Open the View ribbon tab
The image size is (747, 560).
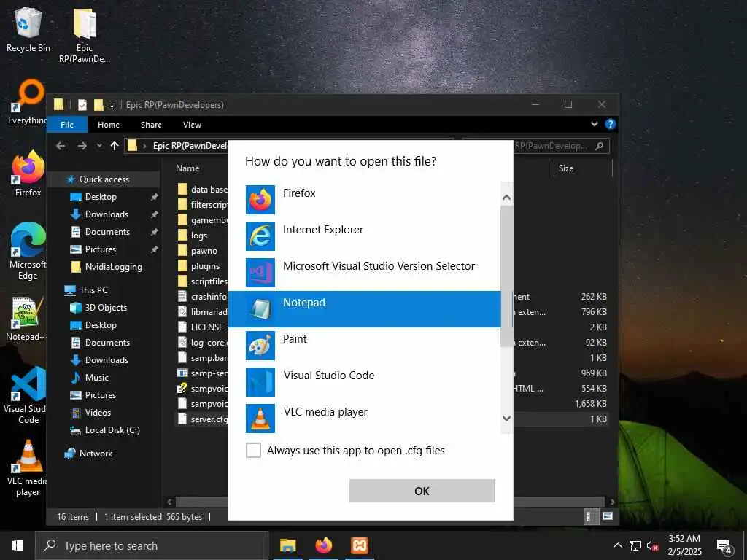[192, 124]
